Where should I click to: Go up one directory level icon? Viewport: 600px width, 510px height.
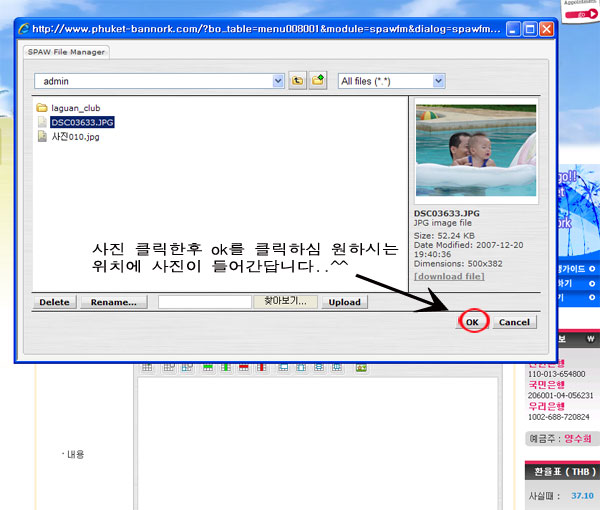297,81
